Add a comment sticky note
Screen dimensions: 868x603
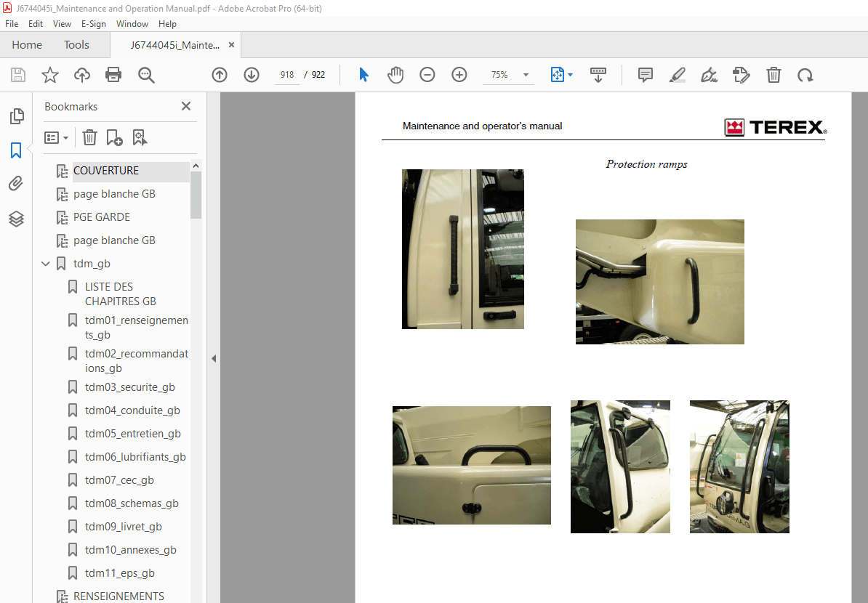click(645, 75)
